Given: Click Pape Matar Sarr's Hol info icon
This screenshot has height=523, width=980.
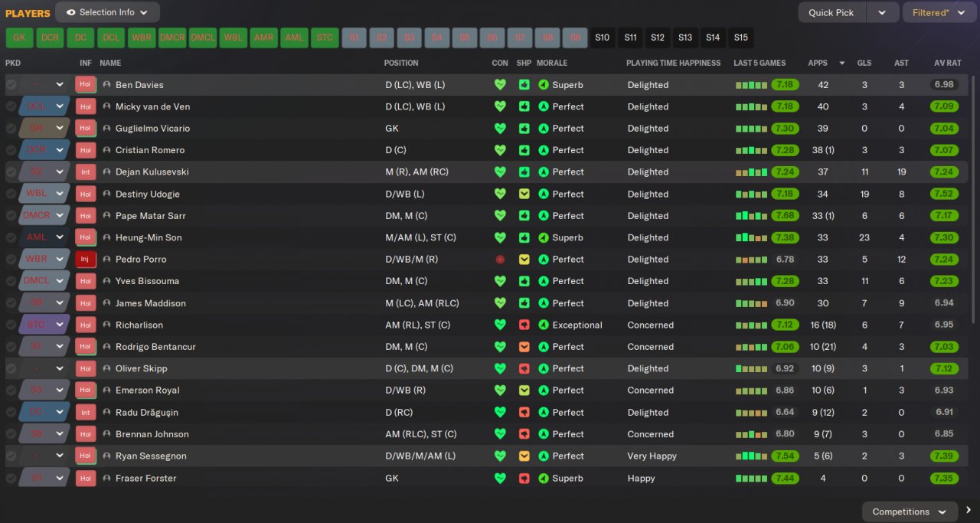Looking at the screenshot, I should coord(86,215).
